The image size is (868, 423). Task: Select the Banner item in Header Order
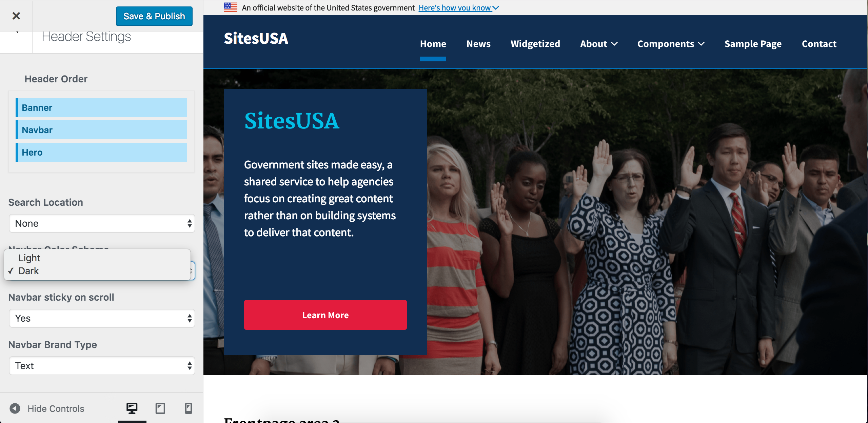[x=101, y=107]
